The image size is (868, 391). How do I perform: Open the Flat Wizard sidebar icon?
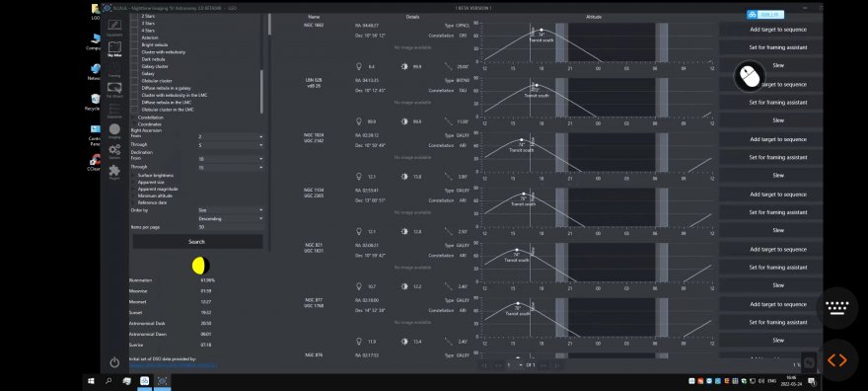click(x=114, y=89)
